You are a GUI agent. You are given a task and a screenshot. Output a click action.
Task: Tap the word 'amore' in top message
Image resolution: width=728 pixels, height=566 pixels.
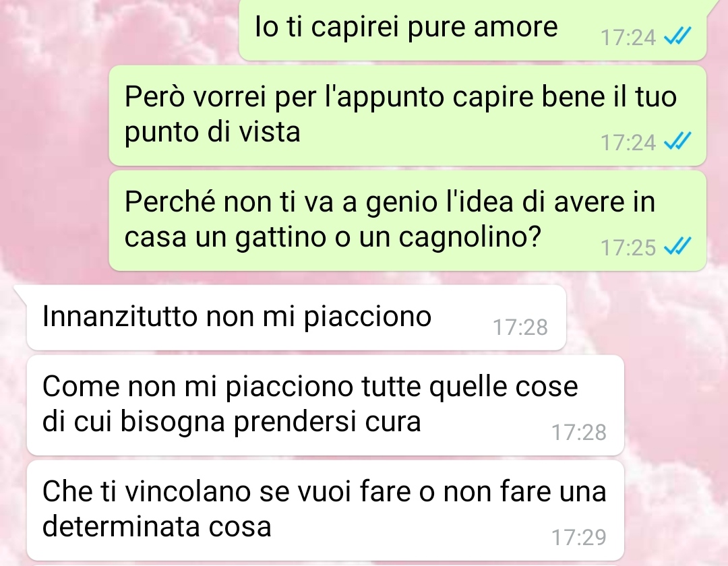tap(516, 27)
